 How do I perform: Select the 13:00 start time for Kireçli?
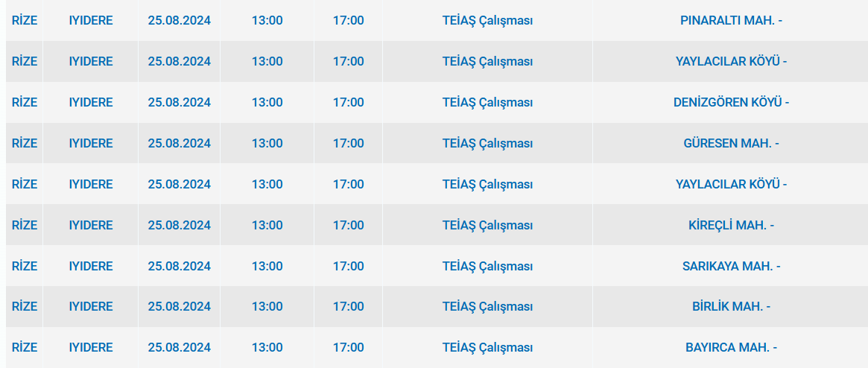(267, 225)
